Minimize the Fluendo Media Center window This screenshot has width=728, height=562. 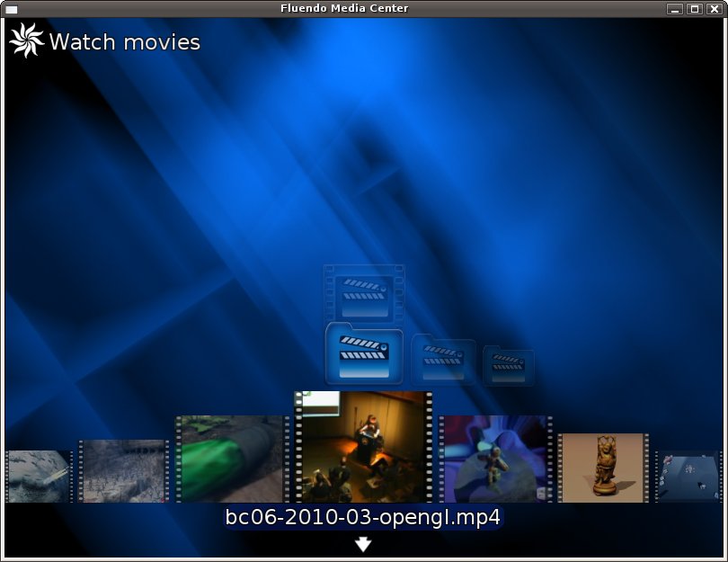675,9
